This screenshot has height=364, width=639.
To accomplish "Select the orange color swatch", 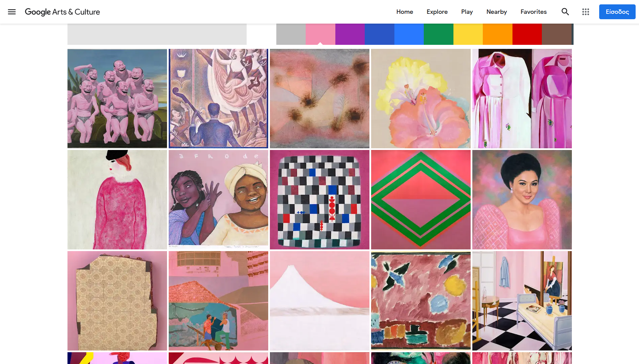I will point(498,34).
